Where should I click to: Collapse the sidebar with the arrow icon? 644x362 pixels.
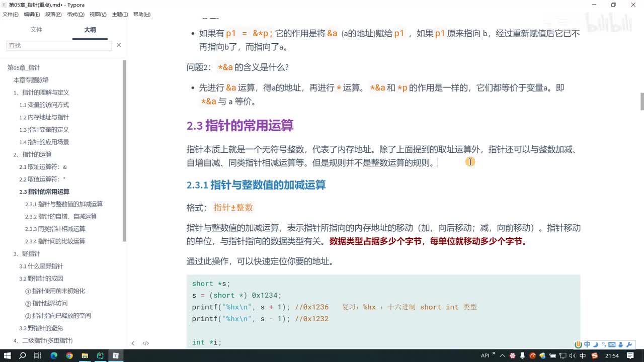click(x=133, y=343)
